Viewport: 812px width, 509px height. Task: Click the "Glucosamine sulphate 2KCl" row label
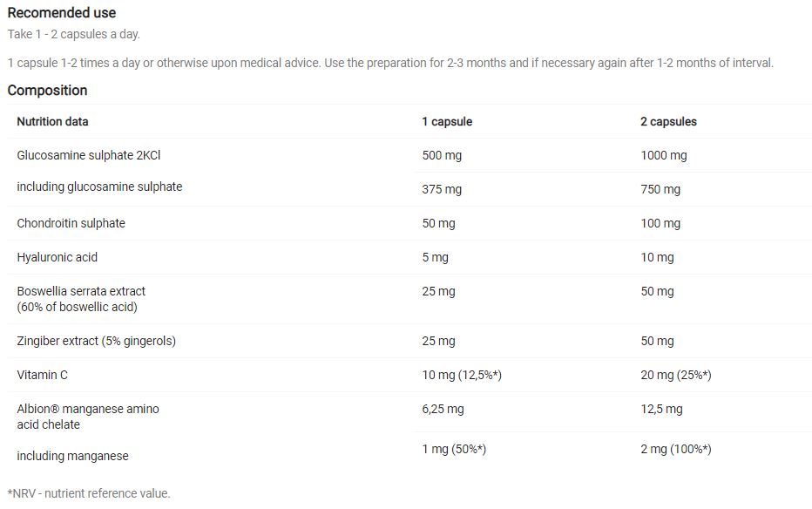89,155
